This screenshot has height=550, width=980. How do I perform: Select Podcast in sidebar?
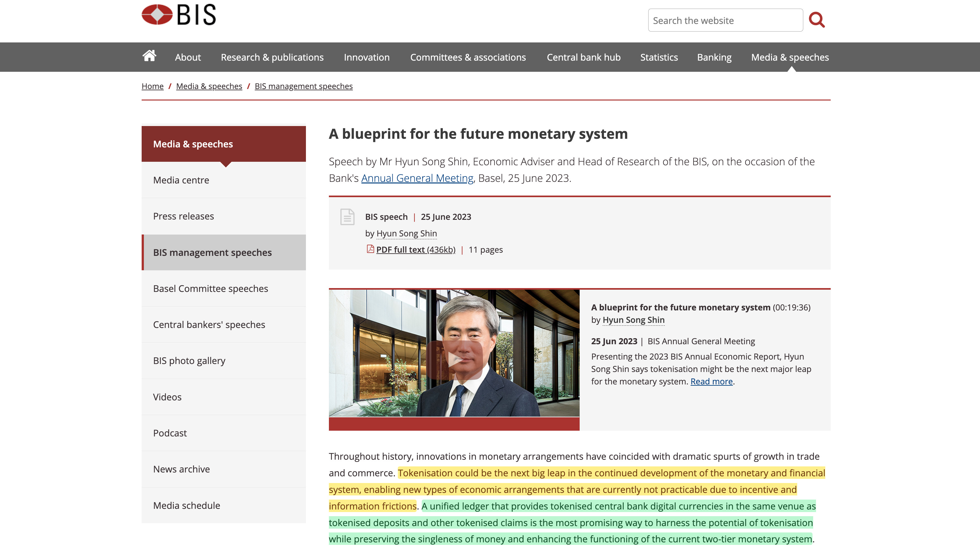[x=170, y=433]
